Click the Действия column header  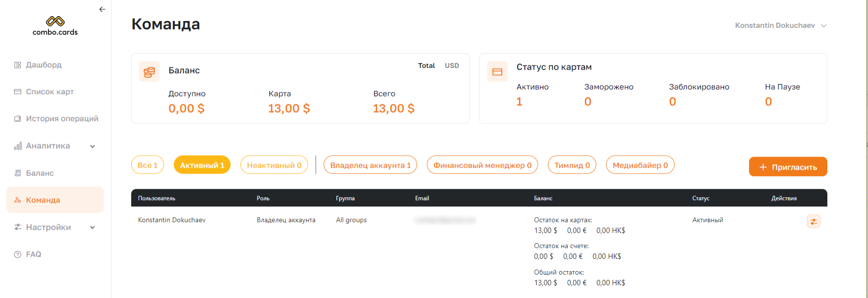[784, 198]
